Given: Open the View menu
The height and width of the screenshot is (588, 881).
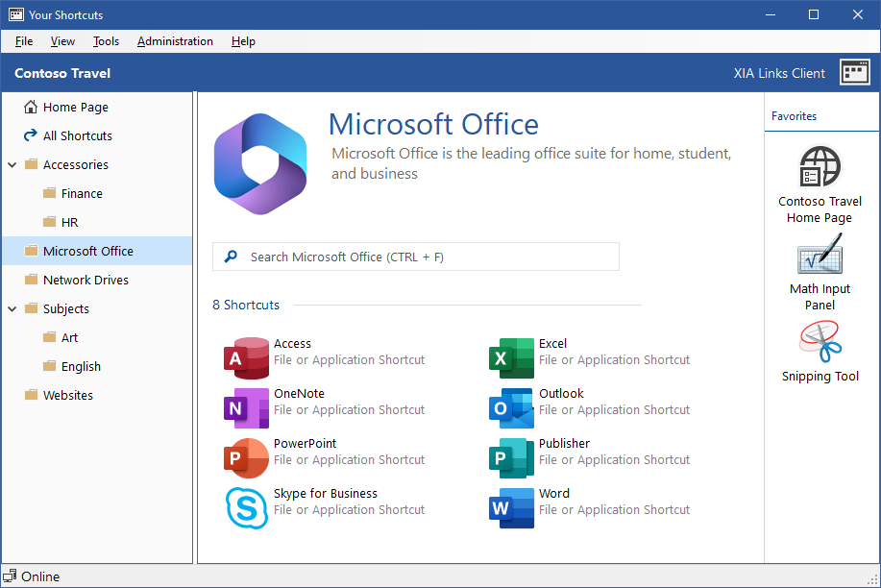Looking at the screenshot, I should pyautogui.click(x=62, y=41).
